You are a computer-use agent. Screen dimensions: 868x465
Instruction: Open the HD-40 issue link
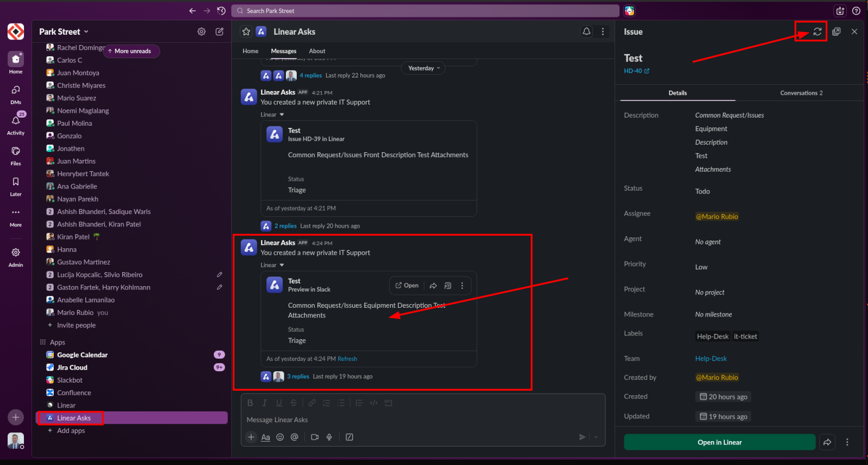(636, 71)
